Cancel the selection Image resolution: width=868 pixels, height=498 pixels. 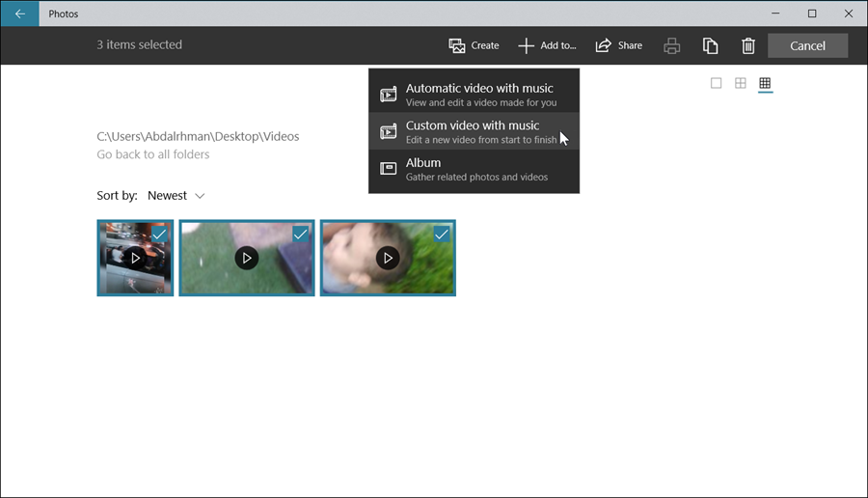click(807, 45)
